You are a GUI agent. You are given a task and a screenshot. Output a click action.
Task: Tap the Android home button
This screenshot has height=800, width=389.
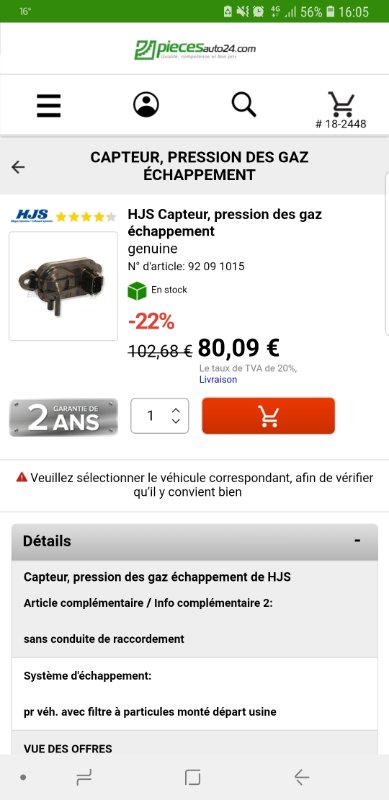pos(192,778)
